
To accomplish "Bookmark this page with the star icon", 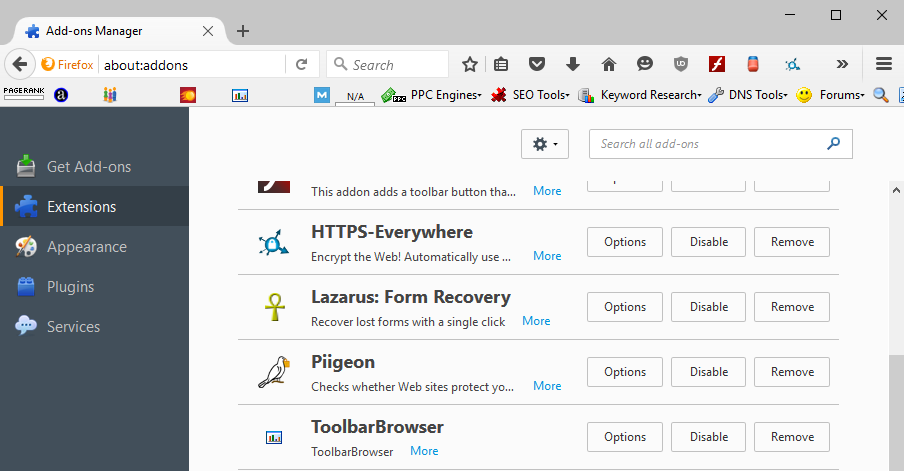I will (470, 65).
